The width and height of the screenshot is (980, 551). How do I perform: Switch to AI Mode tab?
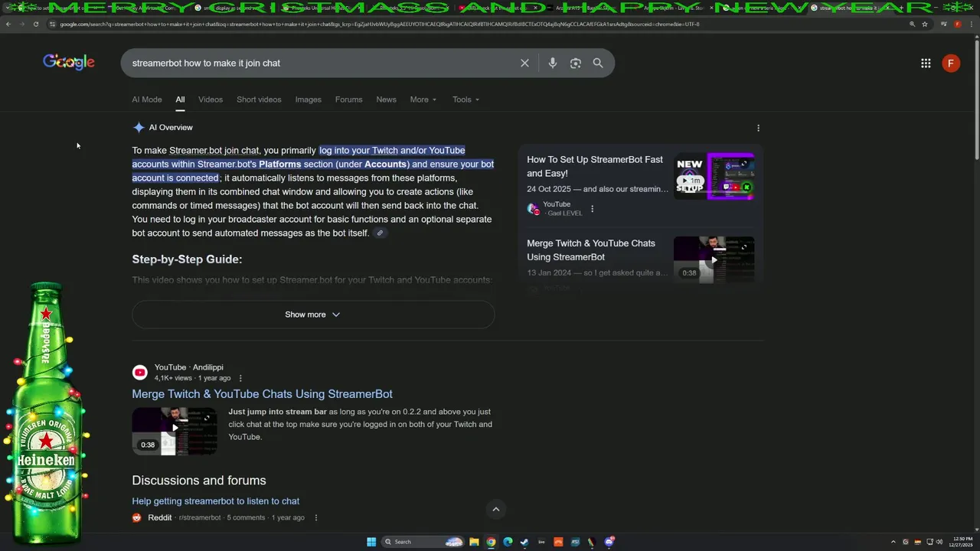(x=147, y=99)
